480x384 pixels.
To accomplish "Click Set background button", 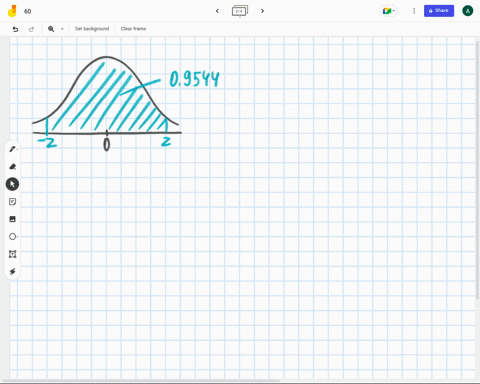I will pyautogui.click(x=92, y=29).
